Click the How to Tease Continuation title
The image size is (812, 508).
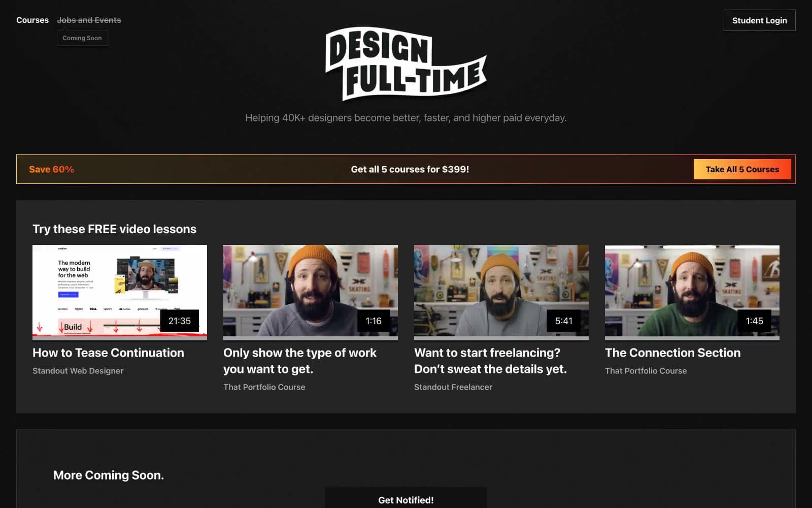coord(108,353)
